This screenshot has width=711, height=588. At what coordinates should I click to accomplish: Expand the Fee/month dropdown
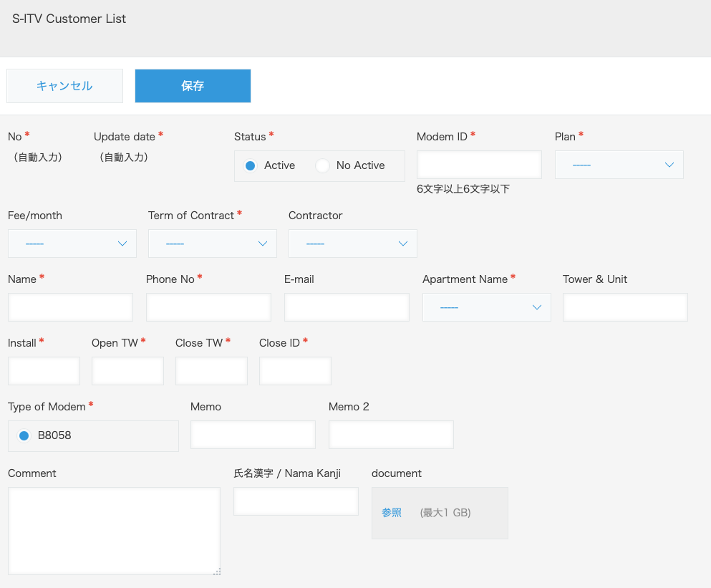click(72, 244)
